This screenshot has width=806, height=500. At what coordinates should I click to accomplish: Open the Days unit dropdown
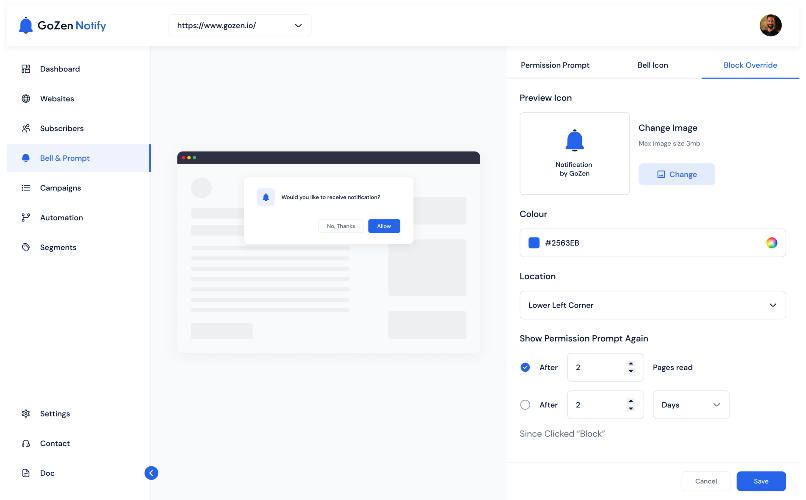(x=691, y=405)
